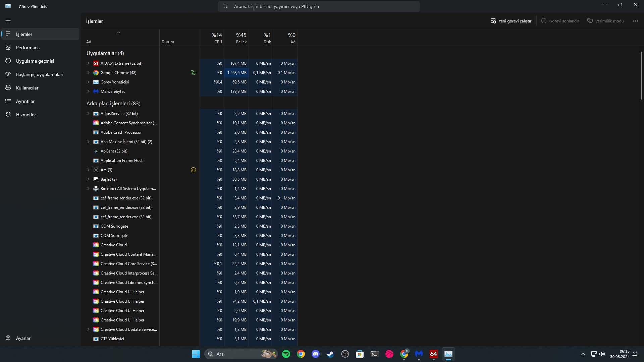Expand the Google Chrome (48) process group
644x362 pixels.
(x=89, y=73)
